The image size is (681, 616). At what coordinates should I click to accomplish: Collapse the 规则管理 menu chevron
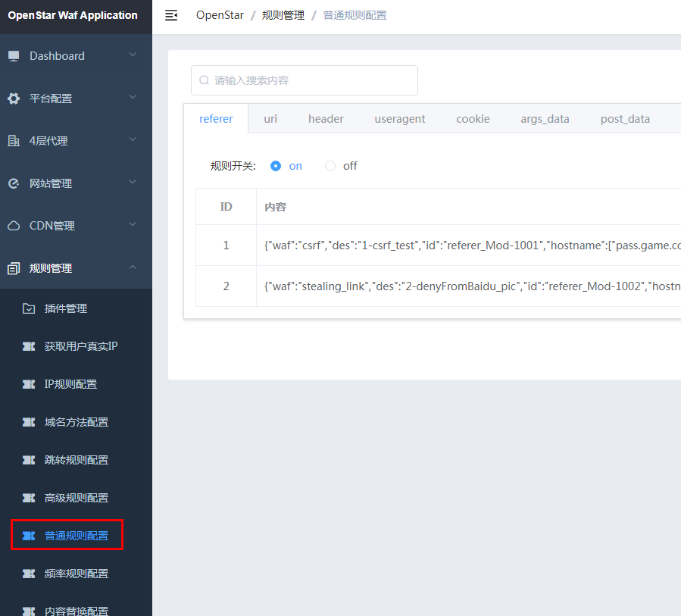(133, 267)
